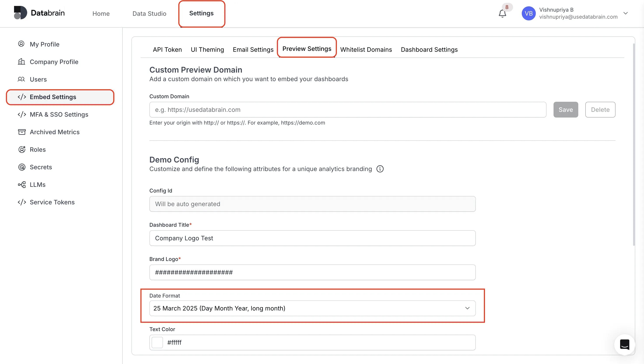
Task: Open the Dashboard Settings tab
Action: tap(429, 50)
